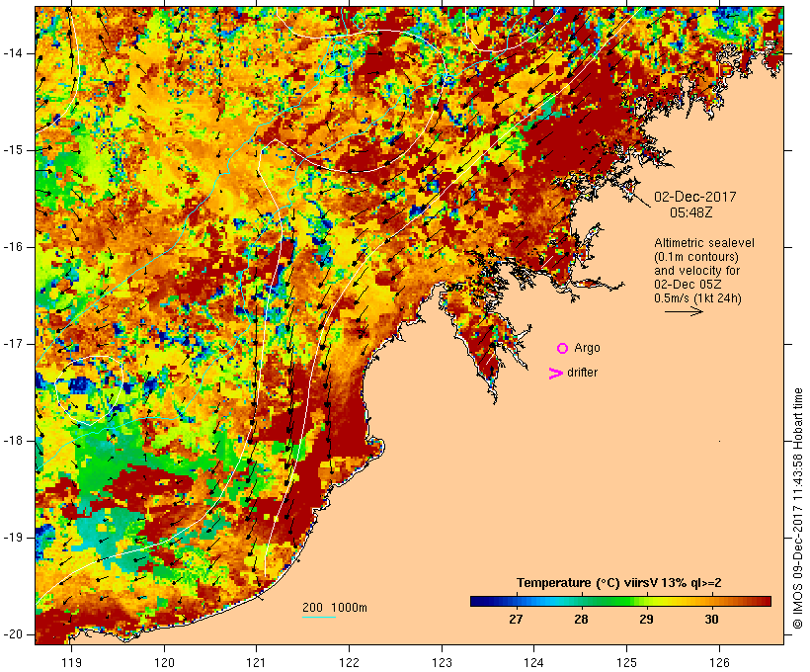Viewport: 810px width, 672px height.
Task: Click the latitude axis label -14
Action: tap(13, 53)
